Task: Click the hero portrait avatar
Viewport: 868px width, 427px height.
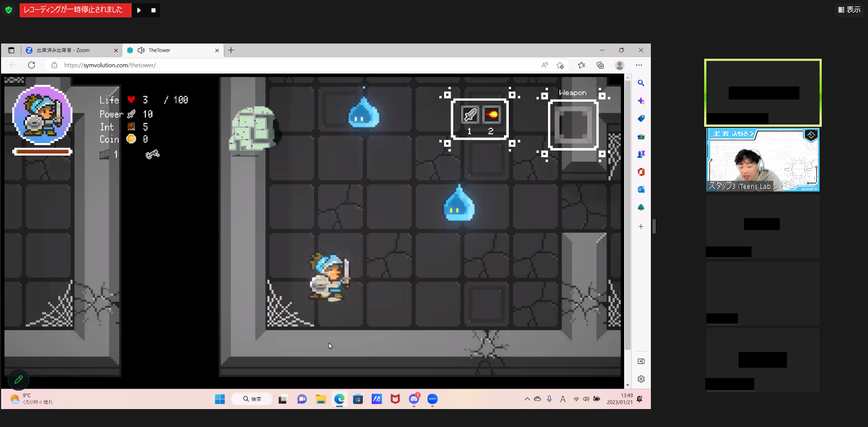Action: [42, 115]
